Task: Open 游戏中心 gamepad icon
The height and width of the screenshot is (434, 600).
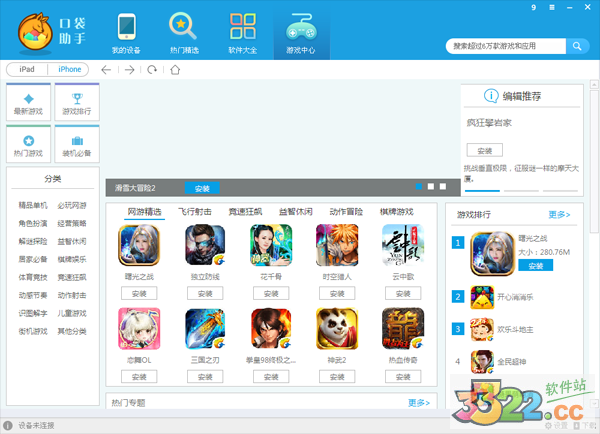Action: [x=301, y=27]
